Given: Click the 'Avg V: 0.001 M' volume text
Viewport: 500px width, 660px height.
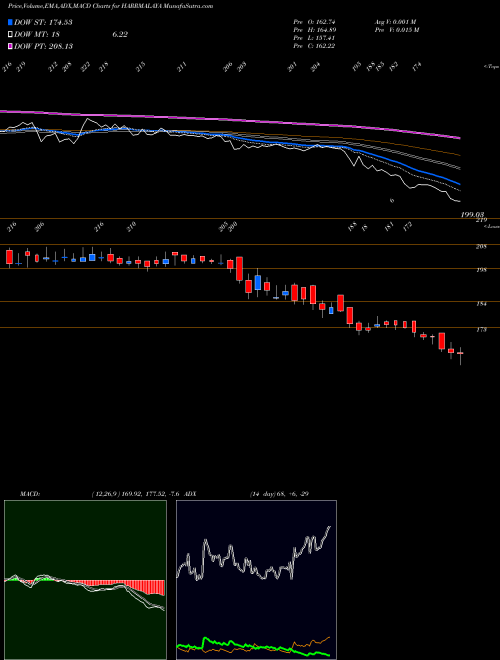Looking at the screenshot, I should pos(396,22).
